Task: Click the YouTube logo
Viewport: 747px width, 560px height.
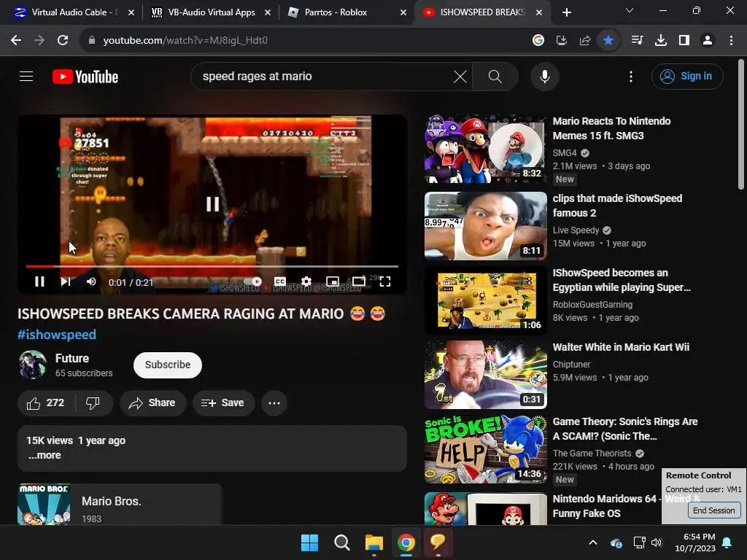Action: (85, 77)
